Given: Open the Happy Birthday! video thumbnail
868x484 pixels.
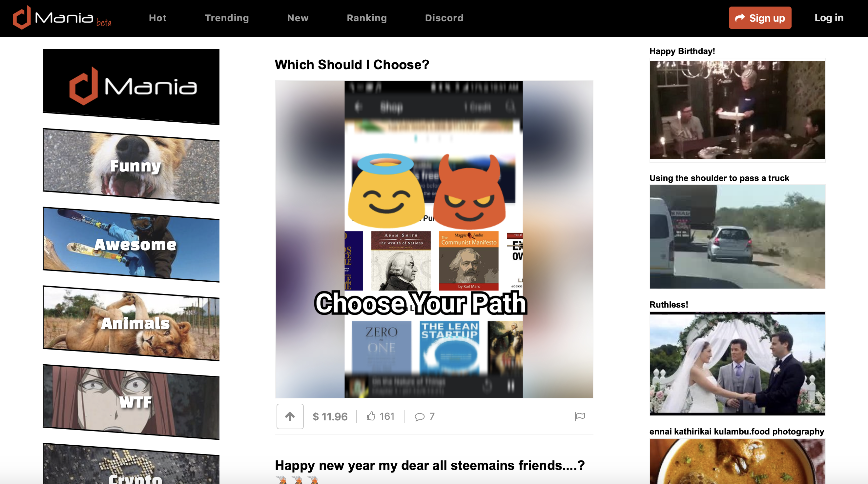Looking at the screenshot, I should (737, 110).
